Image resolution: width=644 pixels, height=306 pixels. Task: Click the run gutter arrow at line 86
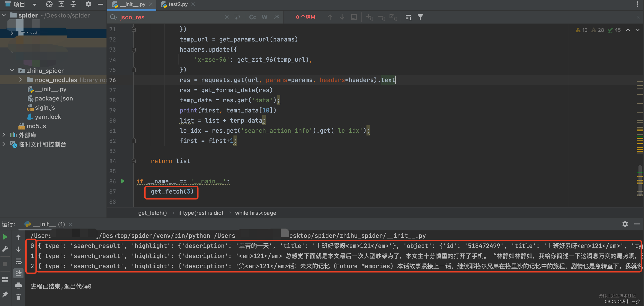click(x=123, y=181)
